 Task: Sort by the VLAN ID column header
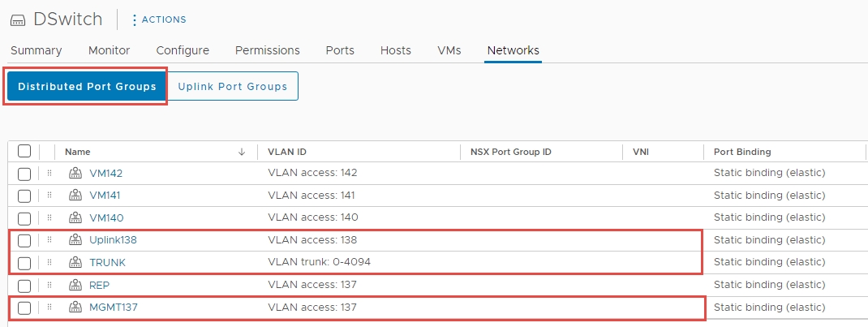tap(286, 152)
